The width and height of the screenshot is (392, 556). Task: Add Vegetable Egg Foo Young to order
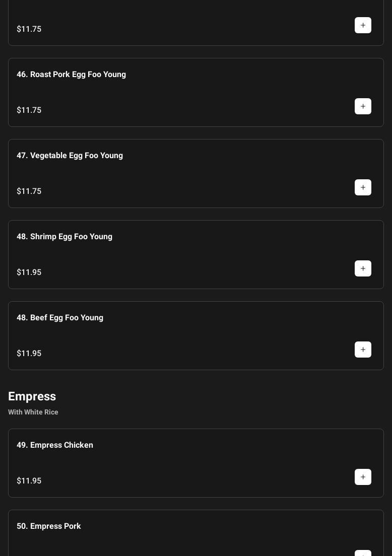[363, 187]
